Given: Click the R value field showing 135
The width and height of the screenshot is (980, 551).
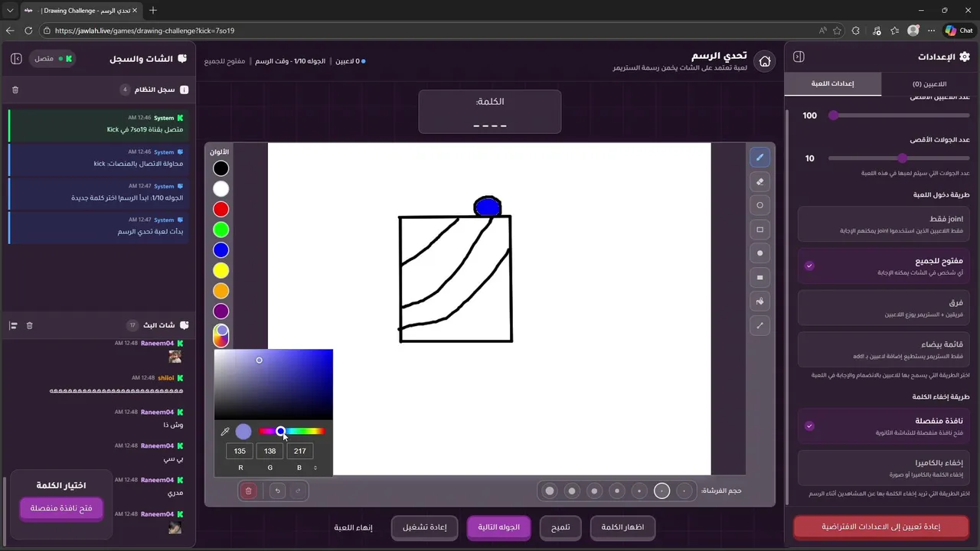Looking at the screenshot, I should tap(240, 452).
